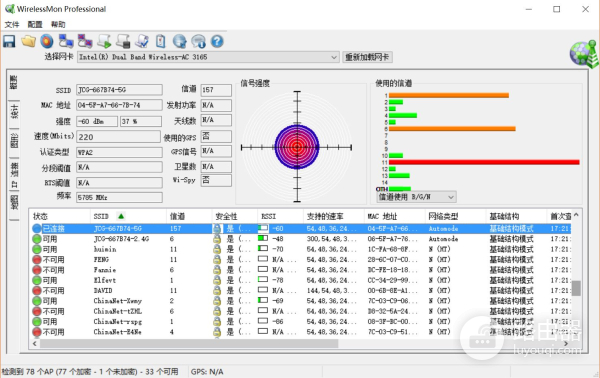
Task: Click the red status icon beside DAVID
Action: point(37,291)
